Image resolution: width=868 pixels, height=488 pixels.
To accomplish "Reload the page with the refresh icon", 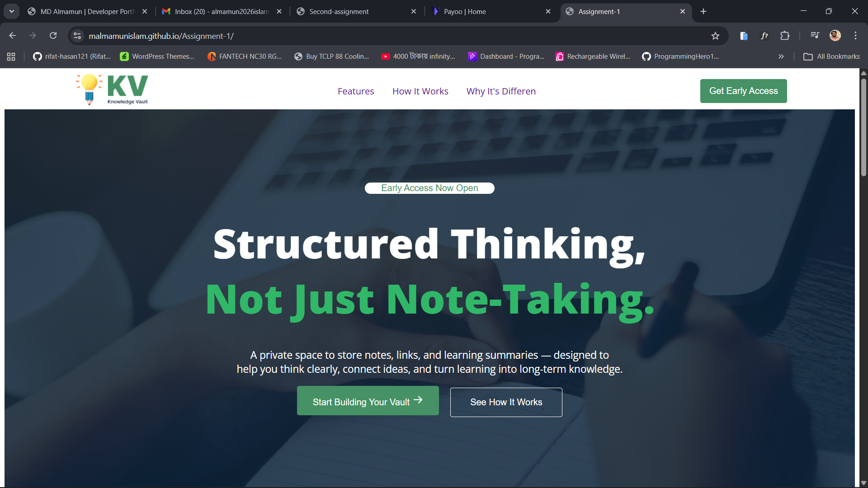I will (x=53, y=36).
